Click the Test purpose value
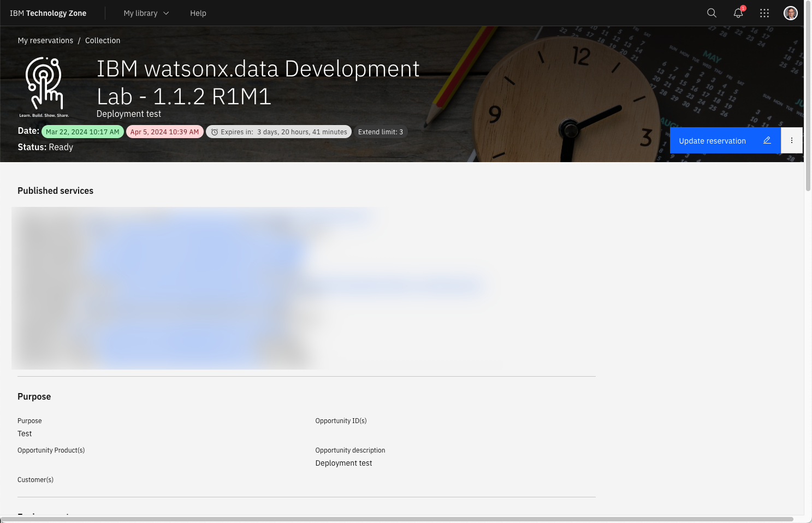 [25, 433]
